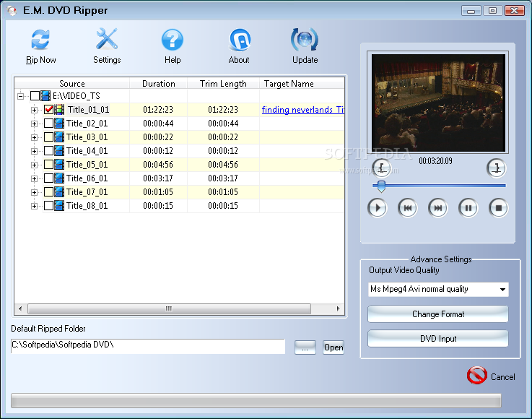Expand the Title_05_01 node
Image resolution: width=532 pixels, height=419 pixels.
34,165
